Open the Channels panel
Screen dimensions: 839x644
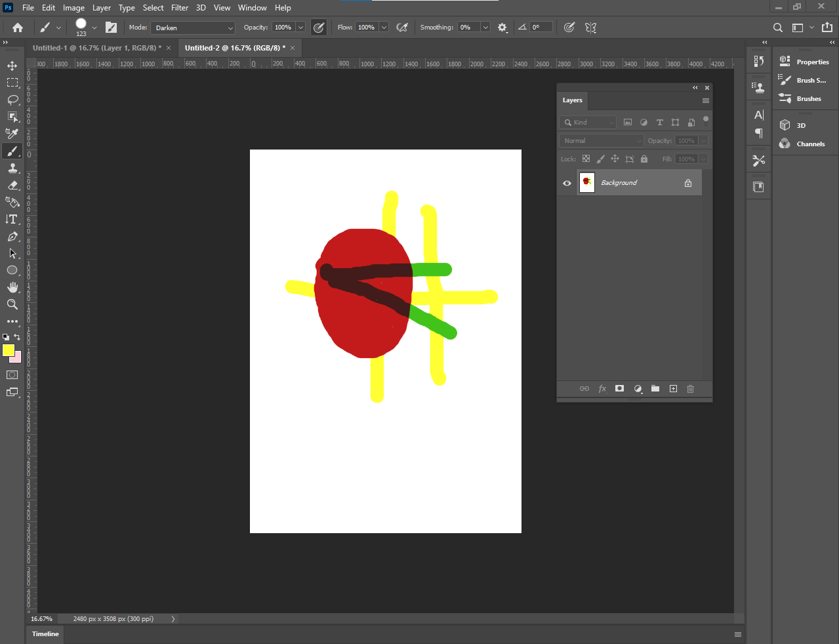[810, 144]
